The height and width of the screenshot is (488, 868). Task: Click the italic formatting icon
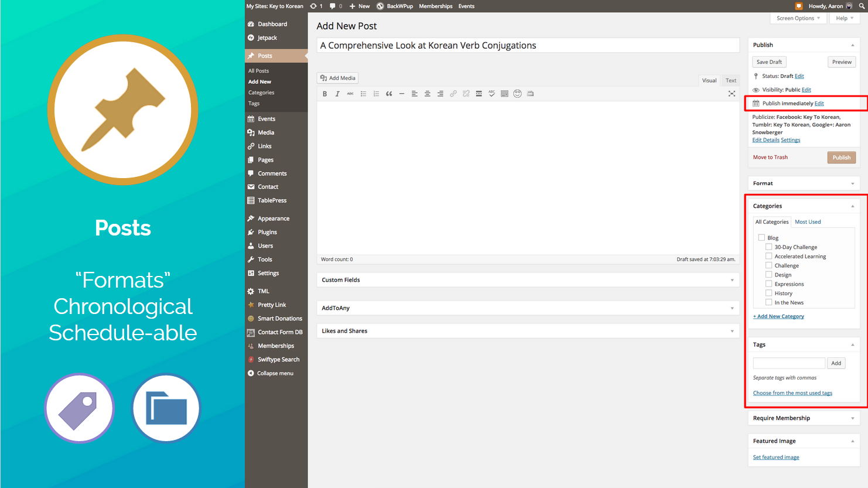click(x=337, y=94)
